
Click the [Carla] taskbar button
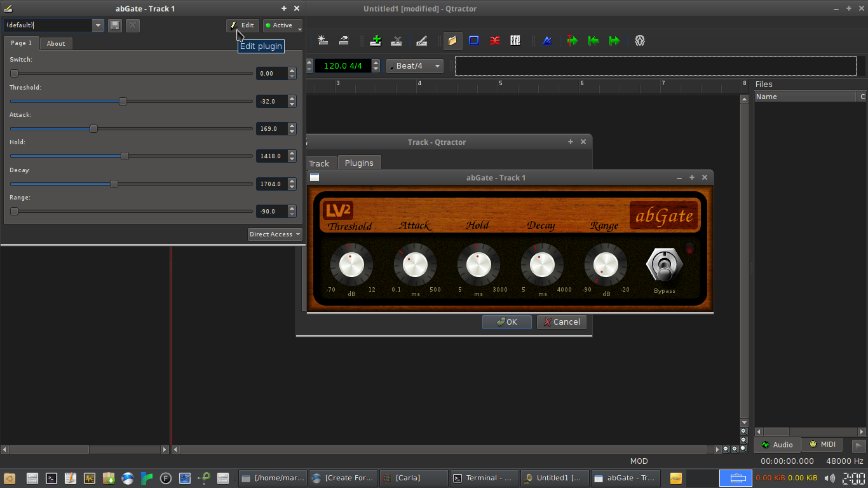[x=414, y=478]
